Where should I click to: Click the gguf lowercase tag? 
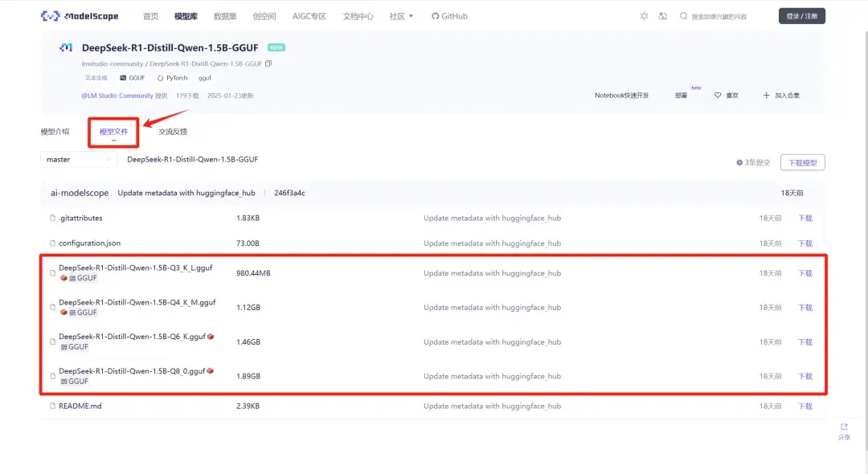point(205,78)
